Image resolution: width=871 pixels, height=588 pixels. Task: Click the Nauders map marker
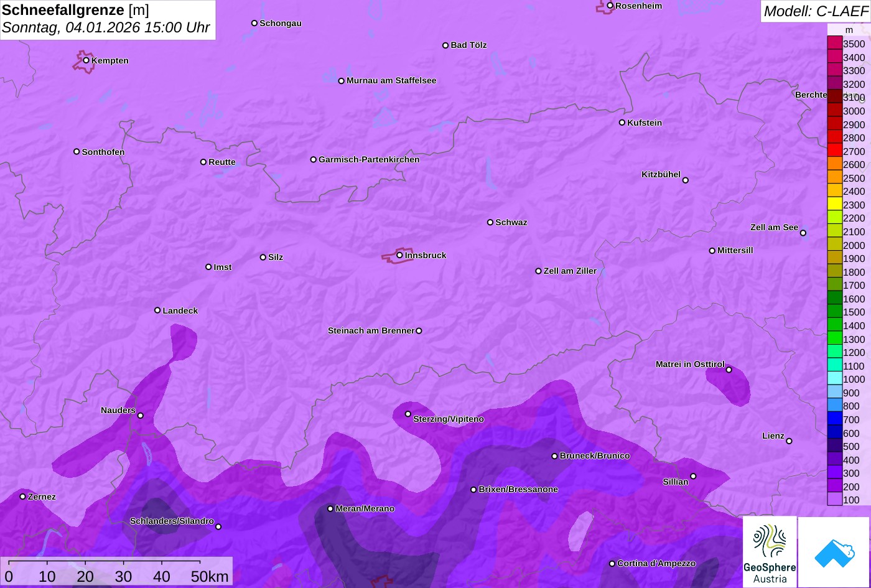pos(141,416)
